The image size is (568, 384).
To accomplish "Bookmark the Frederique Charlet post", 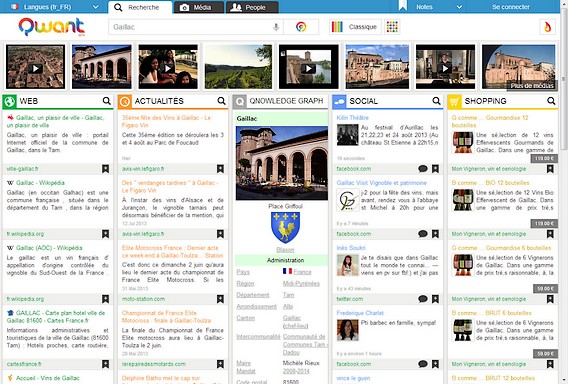I will pyautogui.click(x=435, y=364).
